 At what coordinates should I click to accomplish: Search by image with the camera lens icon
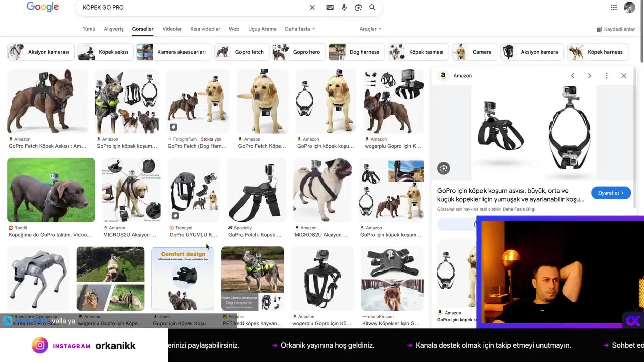tap(358, 8)
